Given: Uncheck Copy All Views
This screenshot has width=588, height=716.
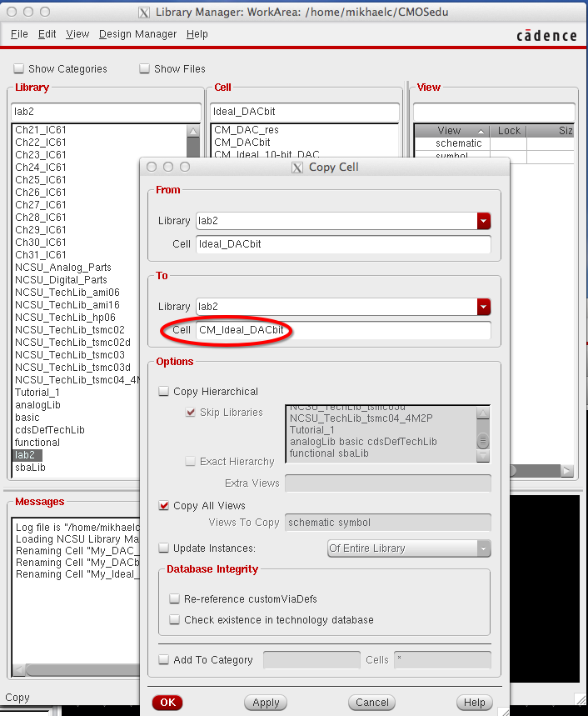Looking at the screenshot, I should click(x=163, y=505).
